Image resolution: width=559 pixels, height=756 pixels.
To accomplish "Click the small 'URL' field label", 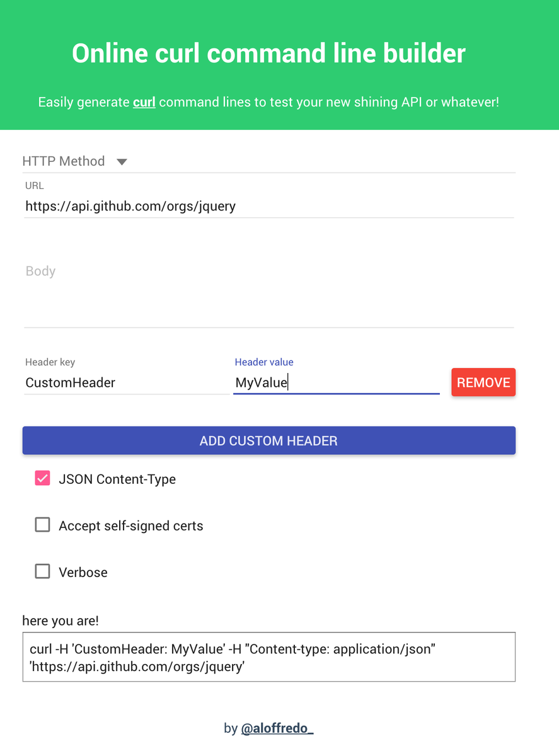I will tap(35, 186).
